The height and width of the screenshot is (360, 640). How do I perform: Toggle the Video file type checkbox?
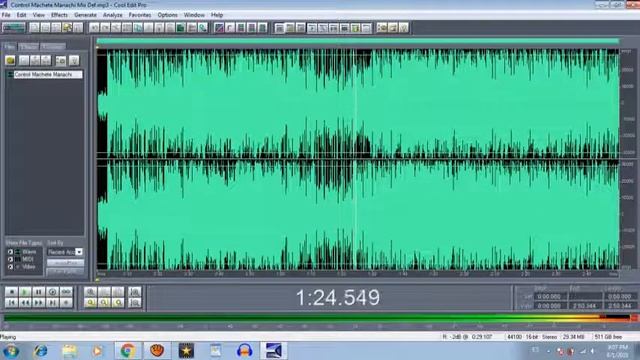[x=10, y=267]
